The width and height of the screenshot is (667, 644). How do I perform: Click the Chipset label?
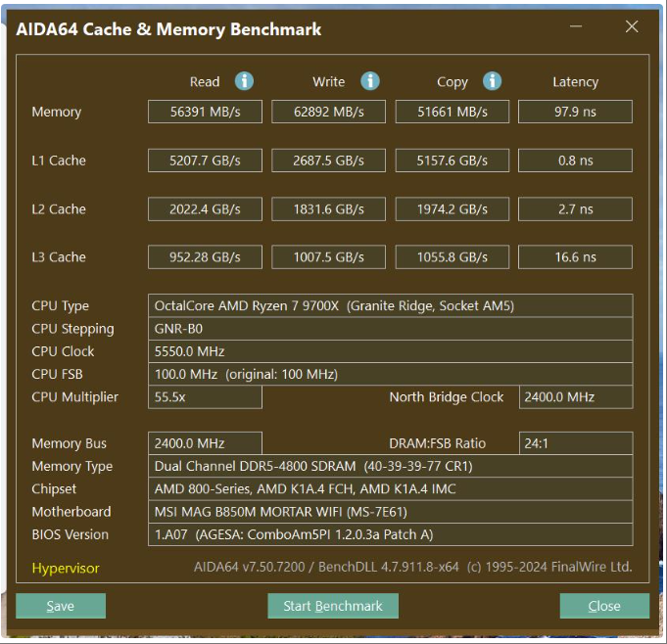(54, 489)
